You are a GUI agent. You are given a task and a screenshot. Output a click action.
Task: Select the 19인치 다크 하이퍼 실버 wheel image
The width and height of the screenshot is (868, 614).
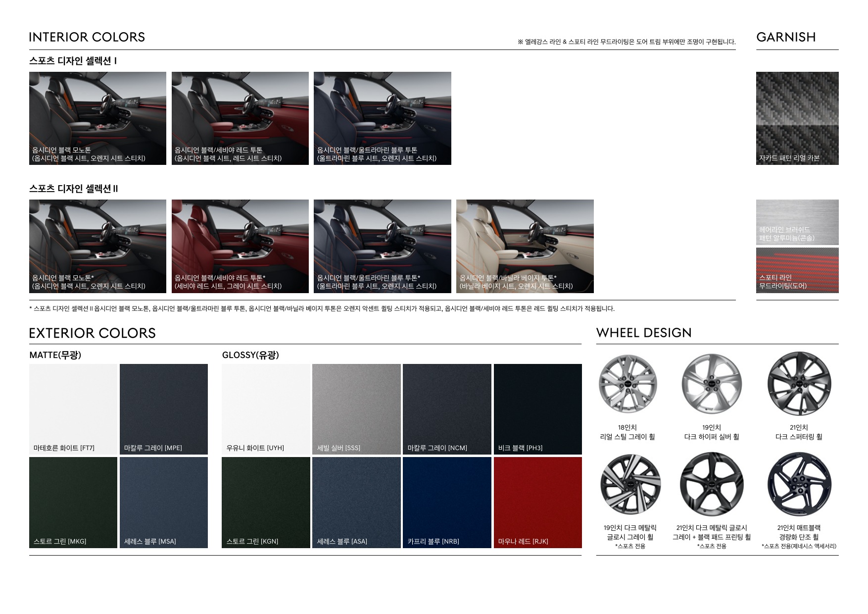point(712,385)
